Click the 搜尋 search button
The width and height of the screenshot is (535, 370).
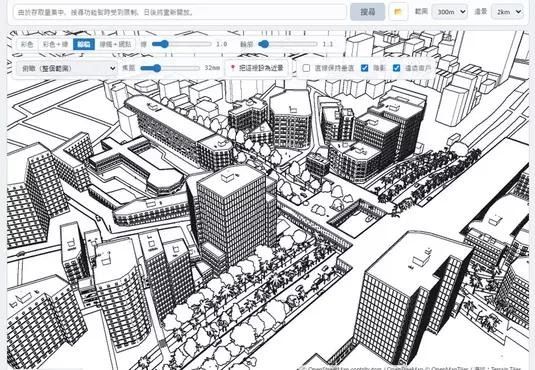point(367,12)
